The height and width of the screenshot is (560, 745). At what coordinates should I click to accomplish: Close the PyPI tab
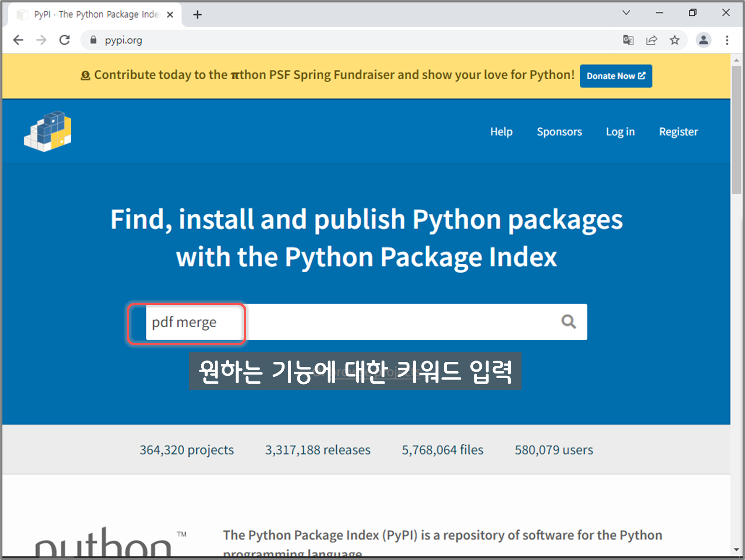tap(170, 15)
